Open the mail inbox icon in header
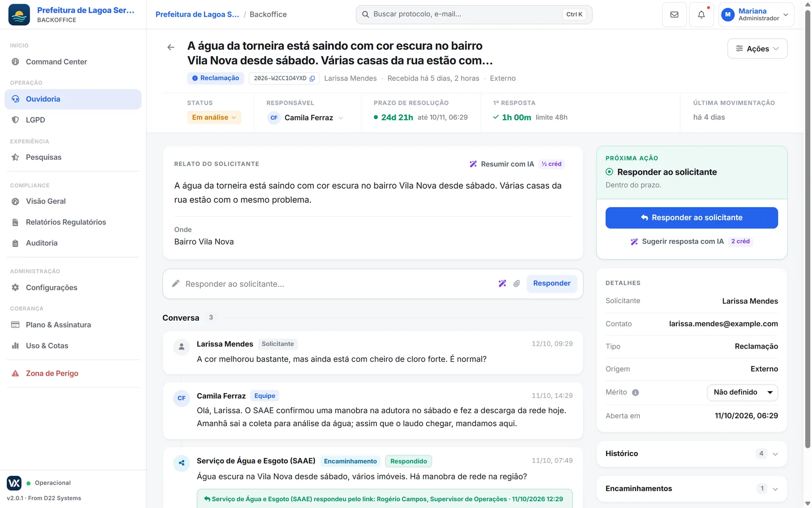812x508 pixels. point(674,14)
